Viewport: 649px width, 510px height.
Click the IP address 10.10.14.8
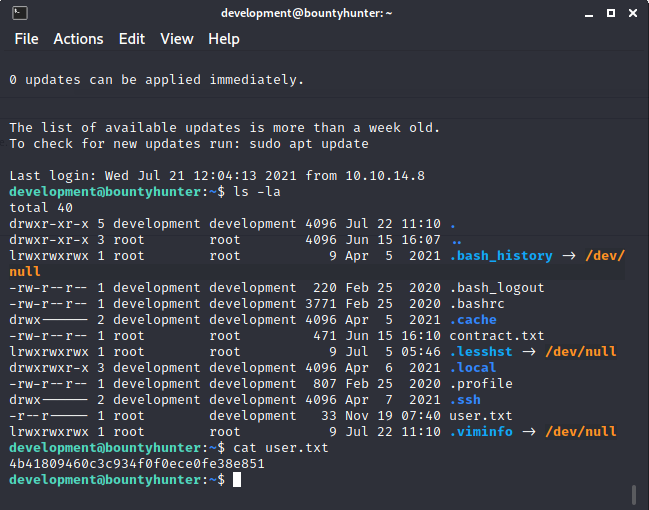coord(385,176)
